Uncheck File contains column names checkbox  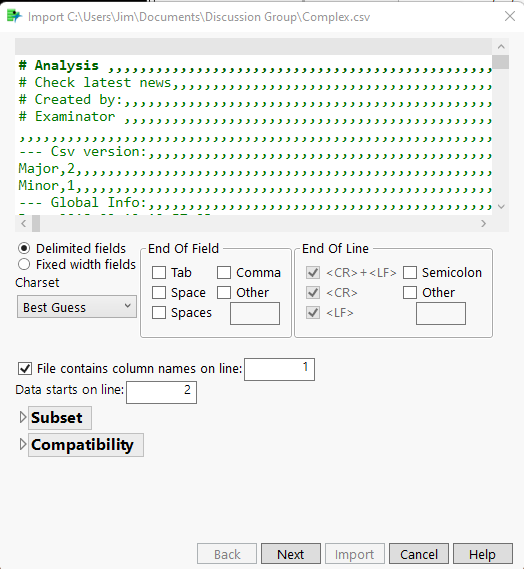(25, 369)
